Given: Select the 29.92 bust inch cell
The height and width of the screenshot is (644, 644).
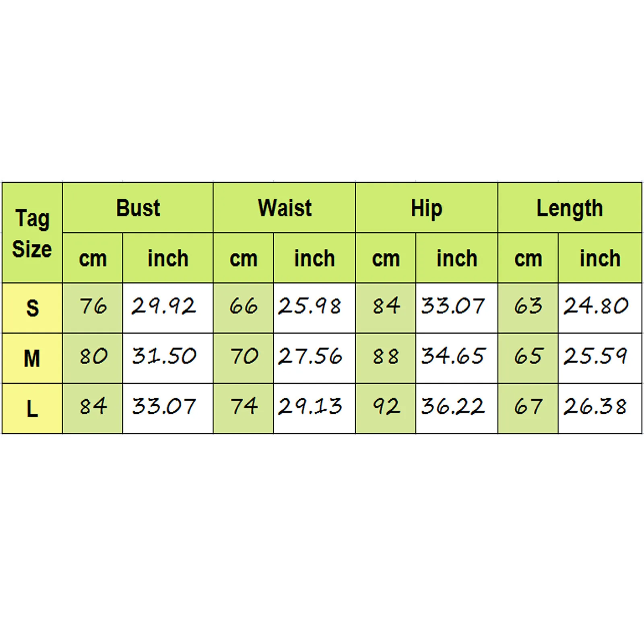Looking at the screenshot, I should coord(164,306).
